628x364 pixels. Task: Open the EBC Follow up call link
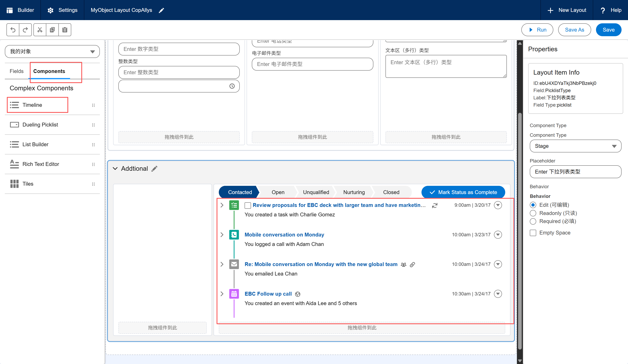pyautogui.click(x=268, y=294)
